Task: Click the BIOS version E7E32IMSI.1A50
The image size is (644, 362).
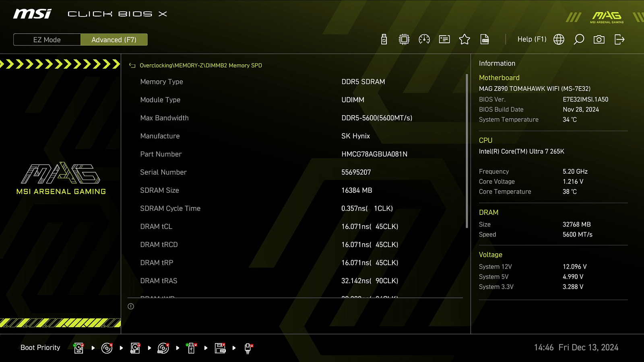Action: (x=585, y=99)
